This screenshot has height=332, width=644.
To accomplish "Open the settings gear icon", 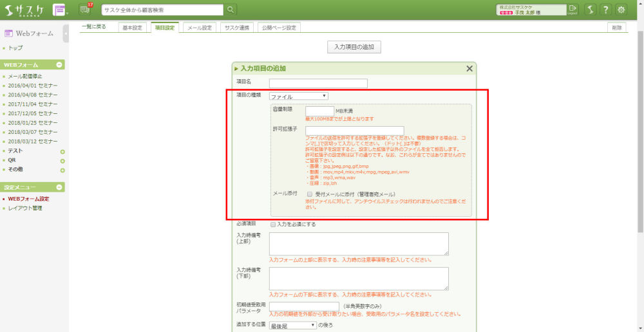I will click(x=621, y=10).
